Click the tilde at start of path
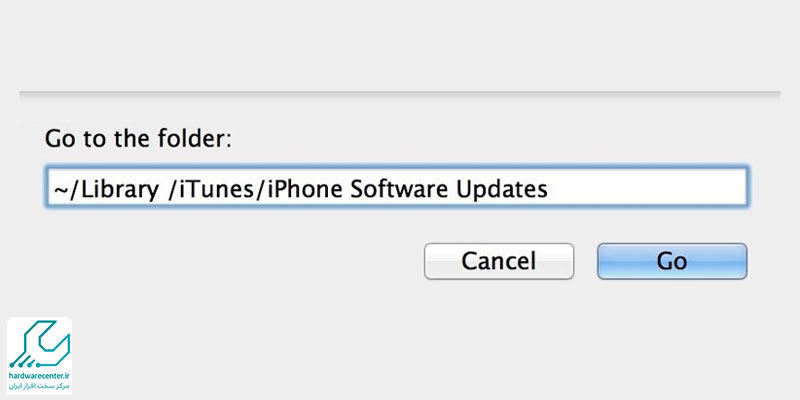 pos(60,190)
